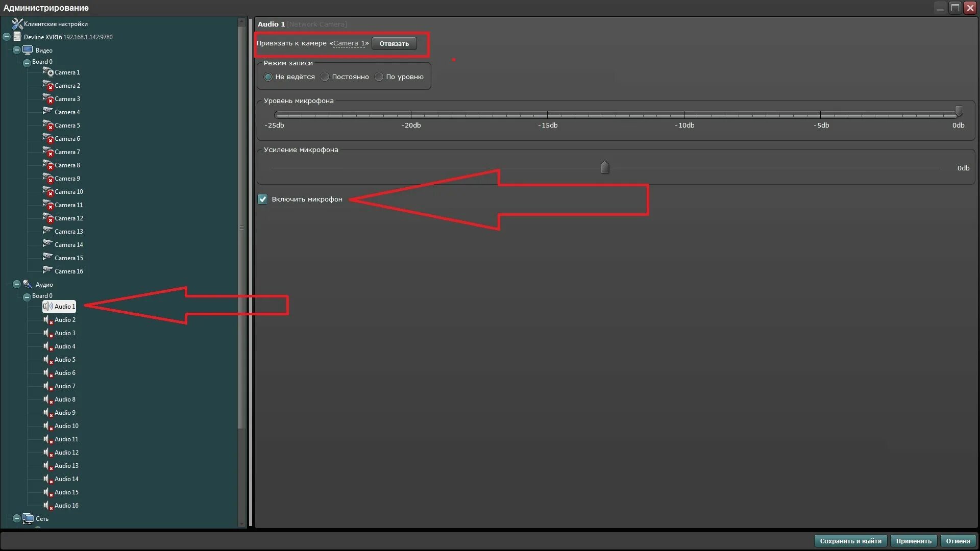Select the Audio 1 speaker icon
This screenshot has width=980, height=551.
point(47,306)
